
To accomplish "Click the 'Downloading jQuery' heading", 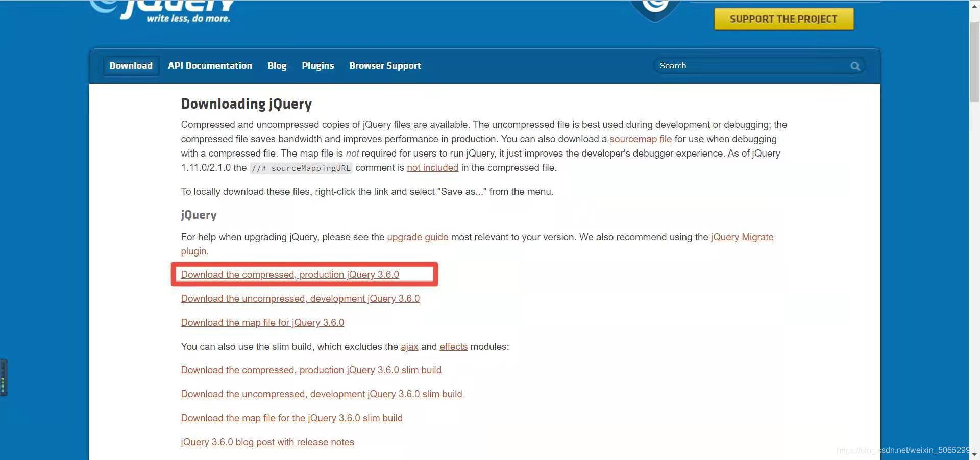I will pos(247,104).
